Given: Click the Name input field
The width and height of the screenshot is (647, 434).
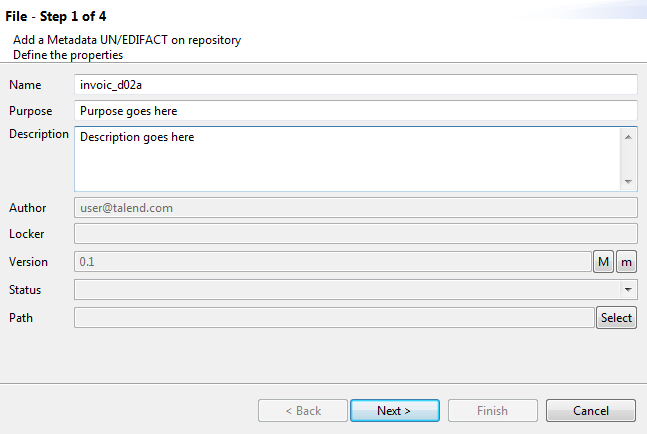Looking at the screenshot, I should pyautogui.click(x=355, y=85).
